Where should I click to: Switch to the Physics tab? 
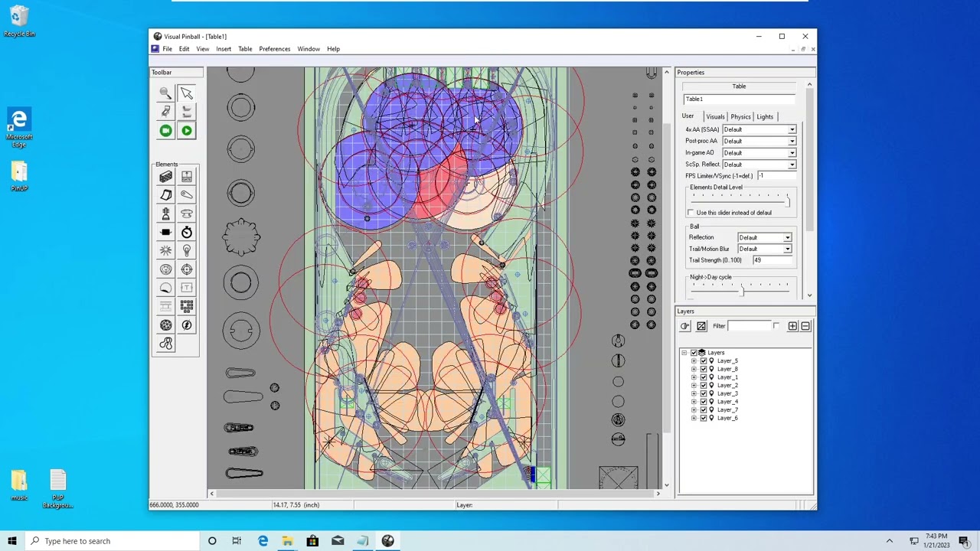[x=740, y=116]
